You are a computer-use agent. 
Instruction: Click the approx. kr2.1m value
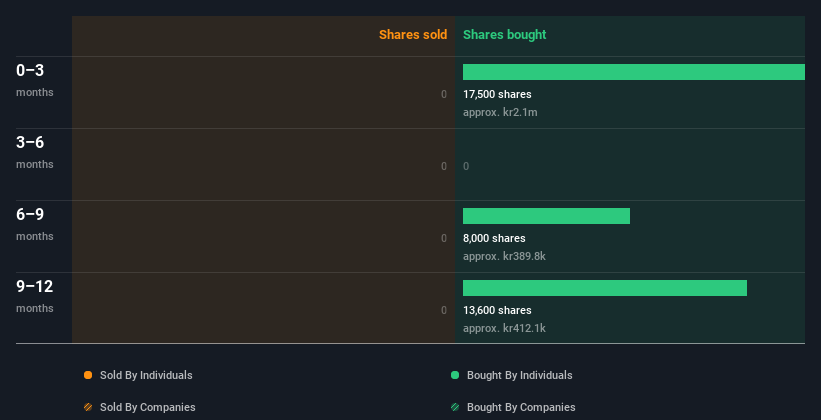(x=500, y=112)
